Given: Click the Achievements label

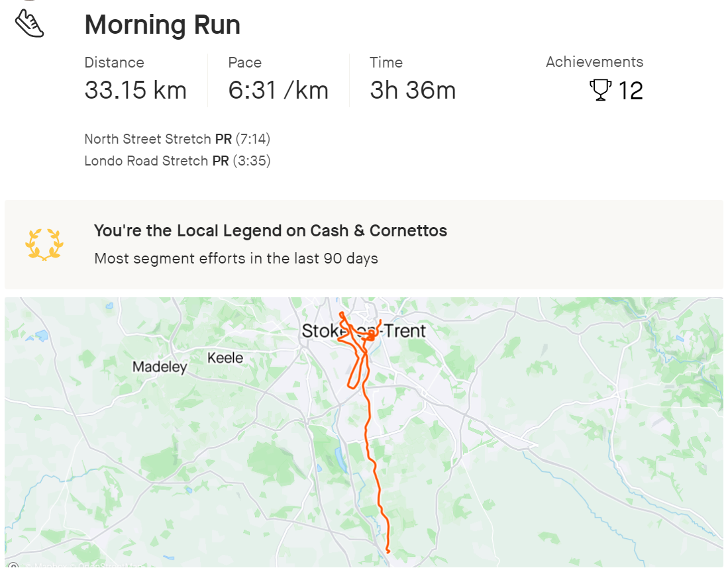Looking at the screenshot, I should tap(594, 62).
